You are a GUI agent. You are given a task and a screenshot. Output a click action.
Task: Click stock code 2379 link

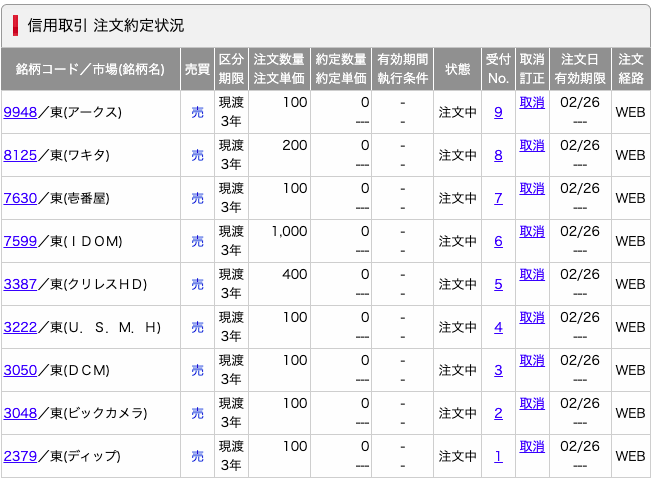20,456
